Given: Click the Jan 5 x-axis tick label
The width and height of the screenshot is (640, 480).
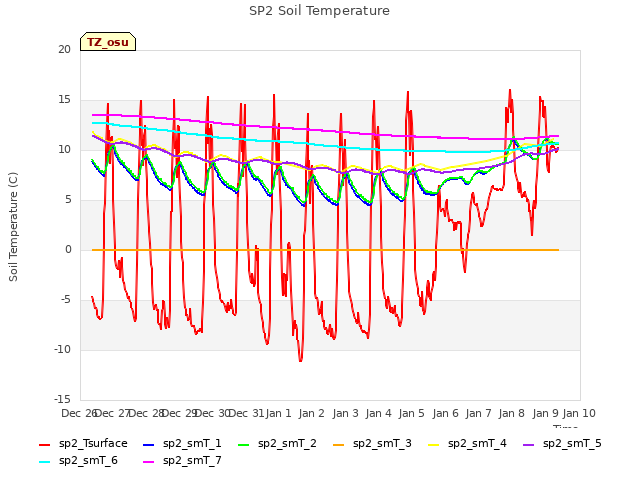Looking at the screenshot, I should [x=411, y=413].
